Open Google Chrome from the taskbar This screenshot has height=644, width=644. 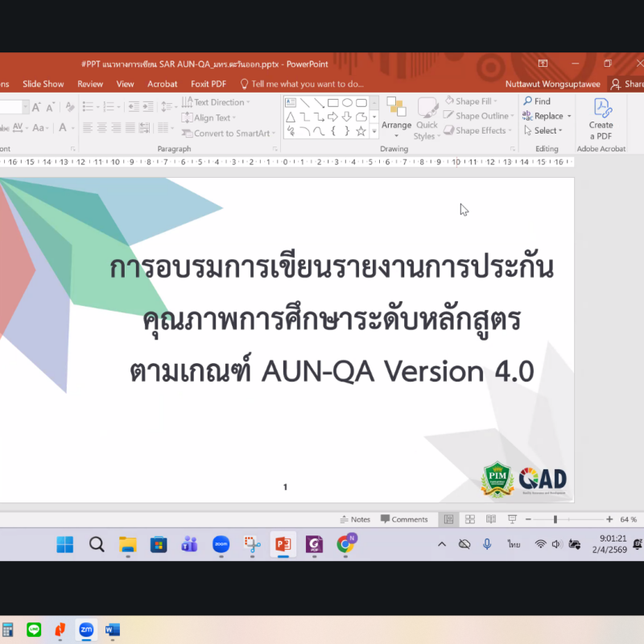tap(345, 545)
